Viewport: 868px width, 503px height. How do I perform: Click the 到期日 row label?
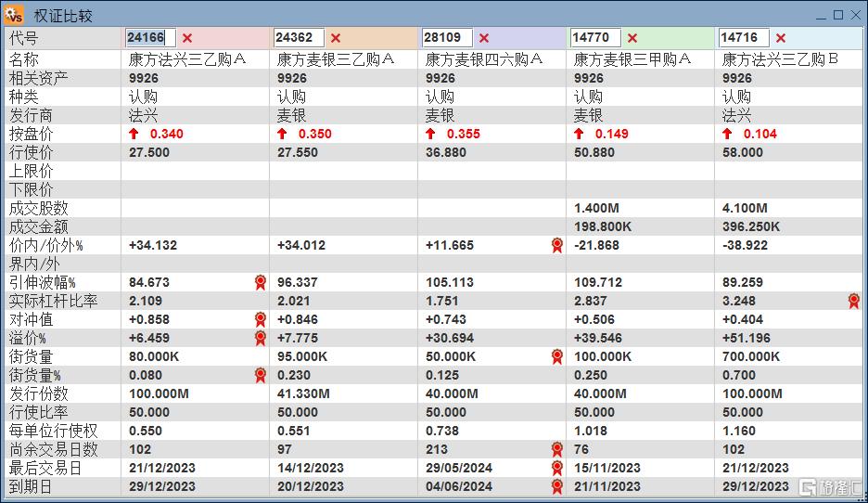(31, 486)
